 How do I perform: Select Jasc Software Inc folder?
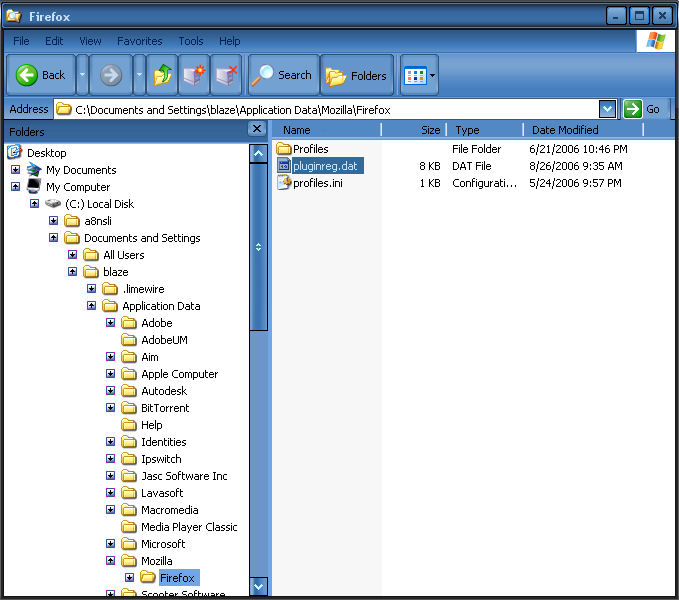(x=184, y=476)
